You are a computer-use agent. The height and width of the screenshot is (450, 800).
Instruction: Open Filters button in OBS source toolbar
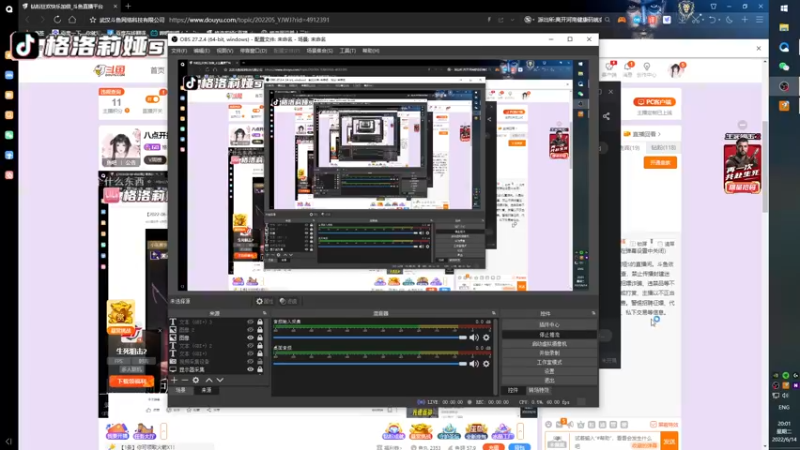[288, 302]
